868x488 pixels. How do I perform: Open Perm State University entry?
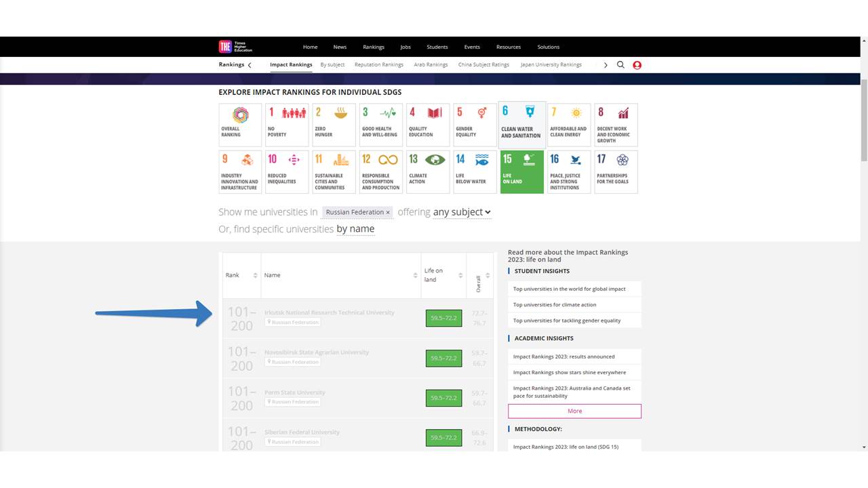295,392
